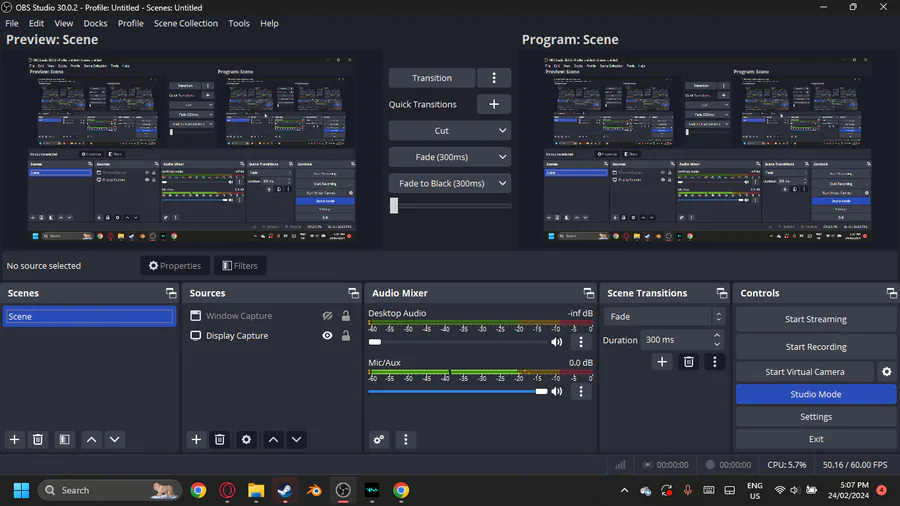Open the File menu
This screenshot has width=900, height=506.
pyautogui.click(x=12, y=24)
